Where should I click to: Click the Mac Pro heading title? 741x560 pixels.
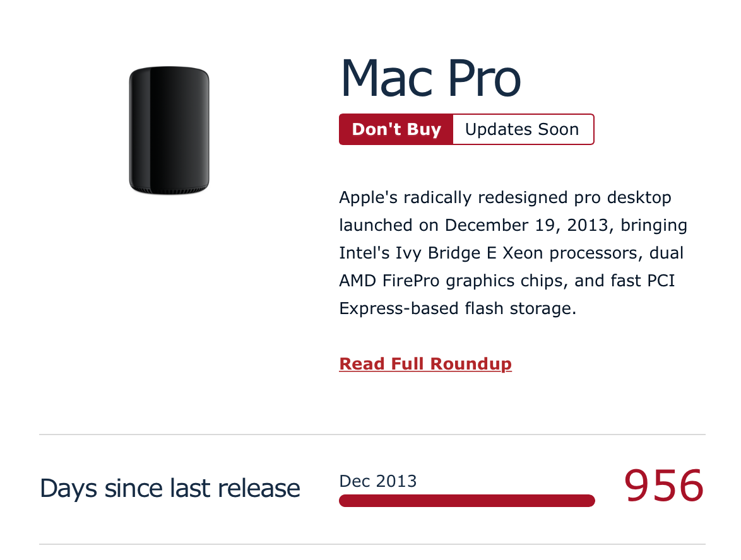tap(430, 78)
